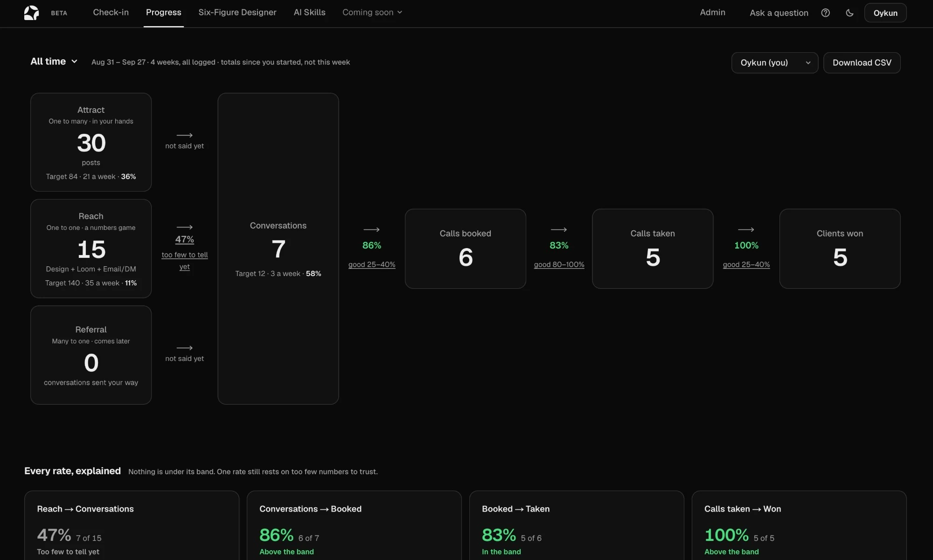Screen dimensions: 933x560
Task: Click the 86% conversion rate value
Action: (x=372, y=245)
